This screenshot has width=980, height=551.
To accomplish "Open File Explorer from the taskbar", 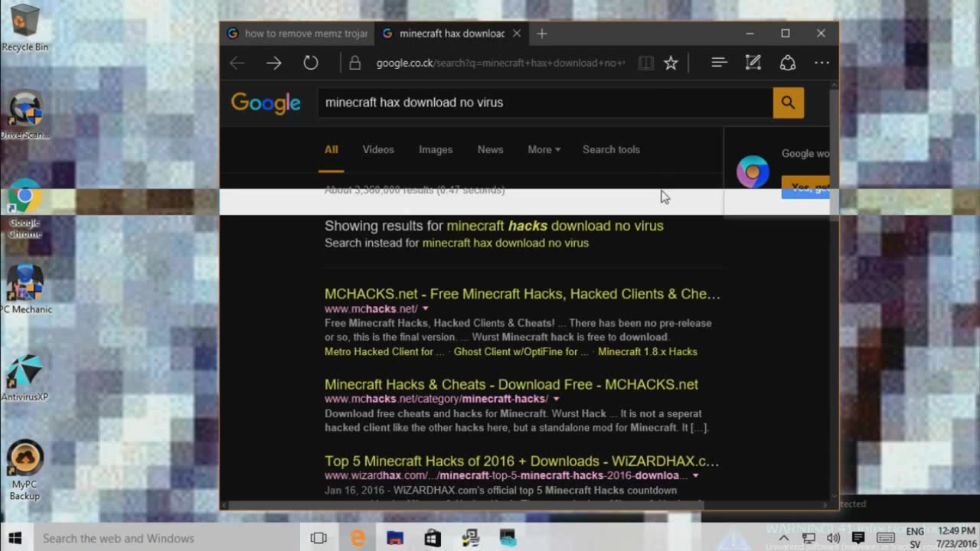I will tap(394, 538).
